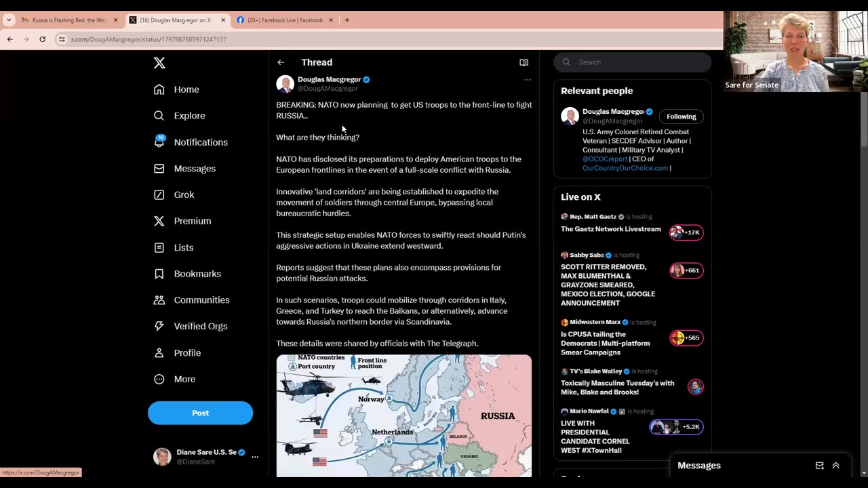Switch to Russia Is Flashing Red tab
This screenshot has width=868, height=488.
70,20
